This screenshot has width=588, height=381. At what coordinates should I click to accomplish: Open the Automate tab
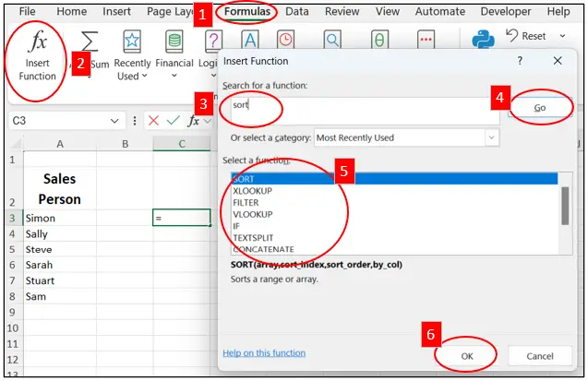pyautogui.click(x=440, y=11)
